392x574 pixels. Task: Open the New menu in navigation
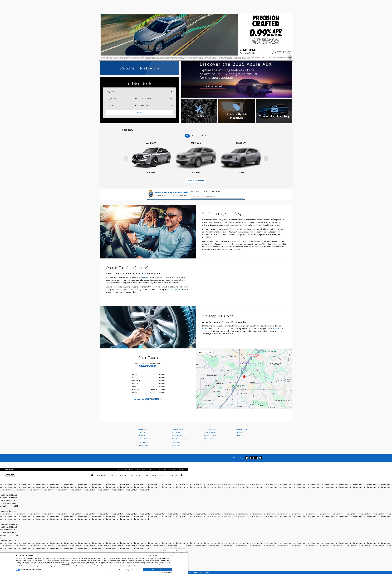pyautogui.click(x=98, y=475)
